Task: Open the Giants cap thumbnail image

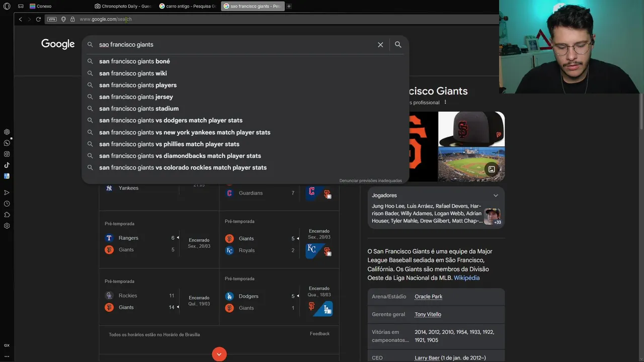Action: (x=471, y=129)
